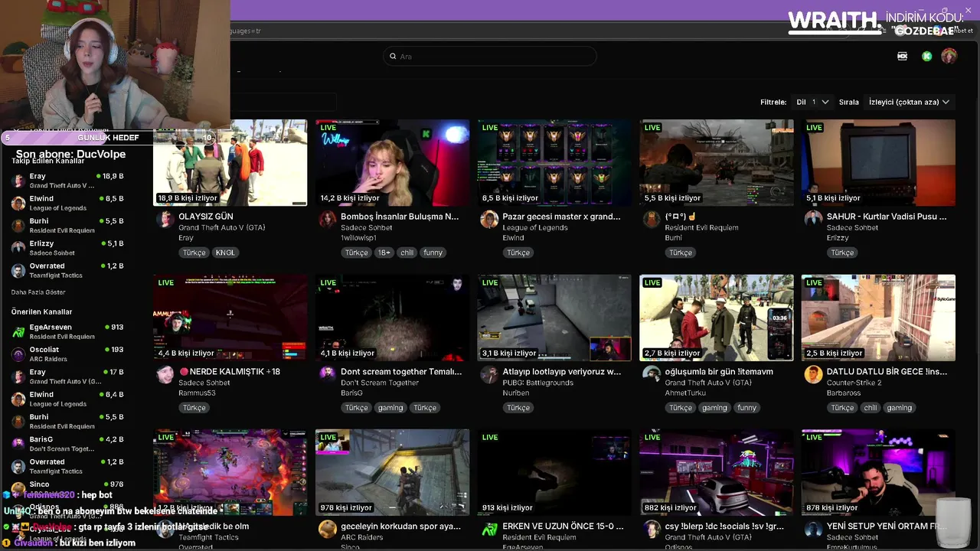Open Elwind stream thumbnail with 8,5 B viewers
The width and height of the screenshot is (980, 551).
point(554,162)
